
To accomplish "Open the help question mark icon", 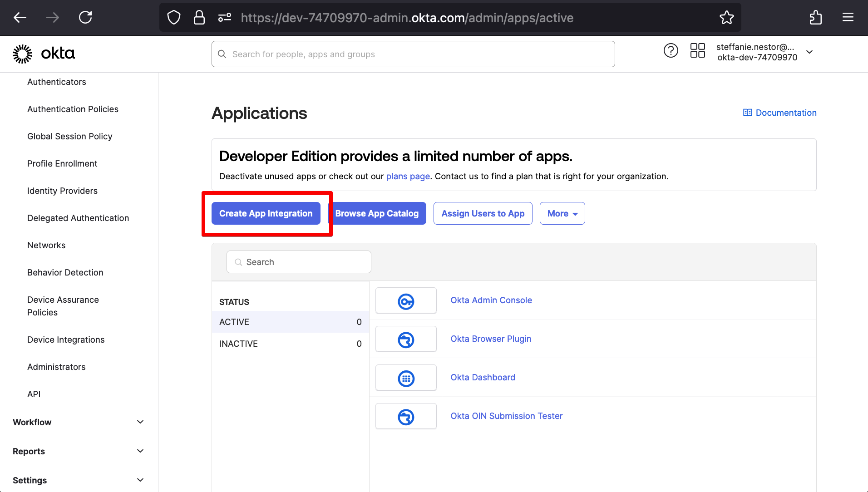I will [x=671, y=50].
